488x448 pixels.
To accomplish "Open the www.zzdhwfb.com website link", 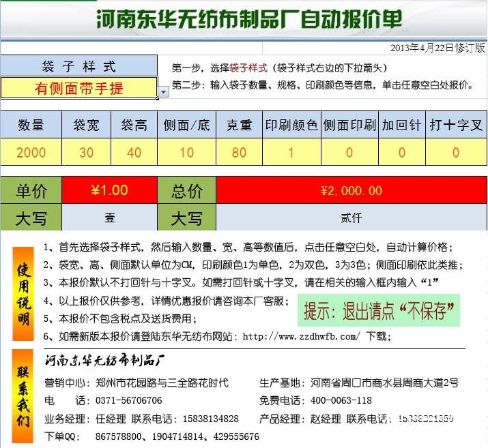I will pyautogui.click(x=301, y=337).
